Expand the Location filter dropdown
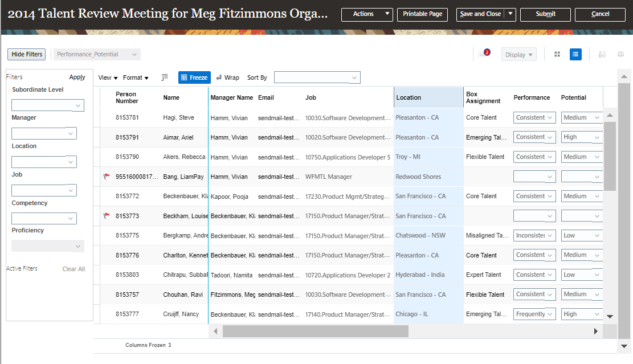This screenshot has width=633, height=364. coord(44,162)
